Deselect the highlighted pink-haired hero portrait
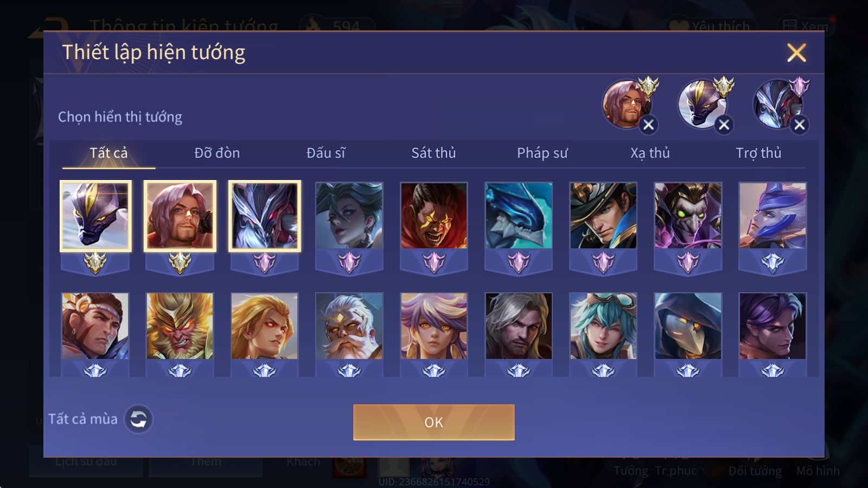868x488 pixels. coord(180,216)
